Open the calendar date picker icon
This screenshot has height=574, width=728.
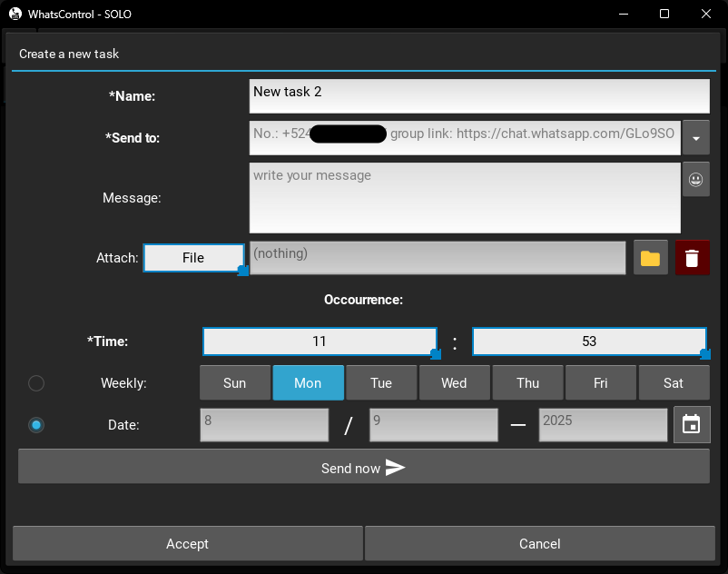691,424
